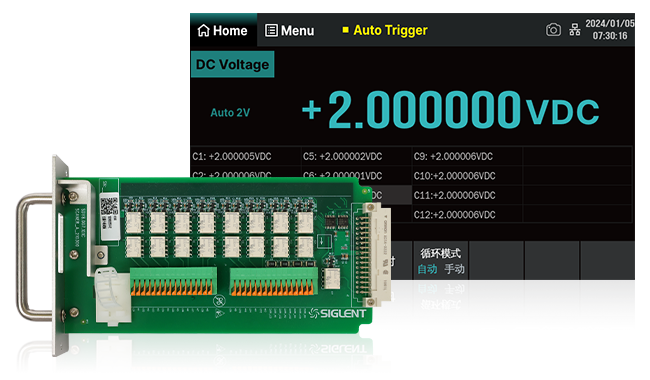
Task: Open the LAN network status icon
Action: tap(575, 30)
